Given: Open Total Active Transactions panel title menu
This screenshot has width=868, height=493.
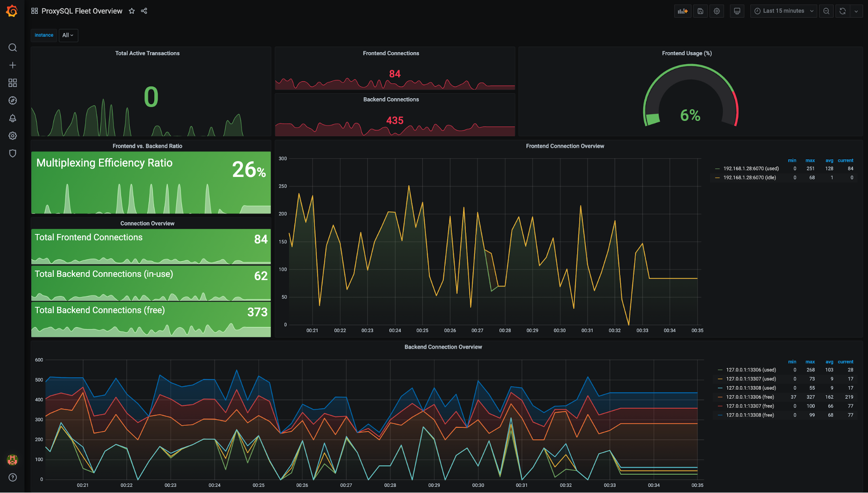Looking at the screenshot, I should (x=147, y=53).
